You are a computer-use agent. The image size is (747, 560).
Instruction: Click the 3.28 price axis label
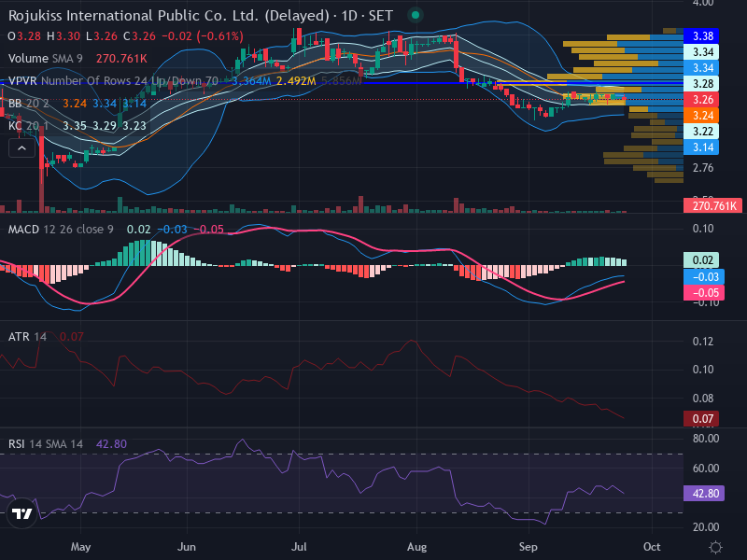point(701,84)
